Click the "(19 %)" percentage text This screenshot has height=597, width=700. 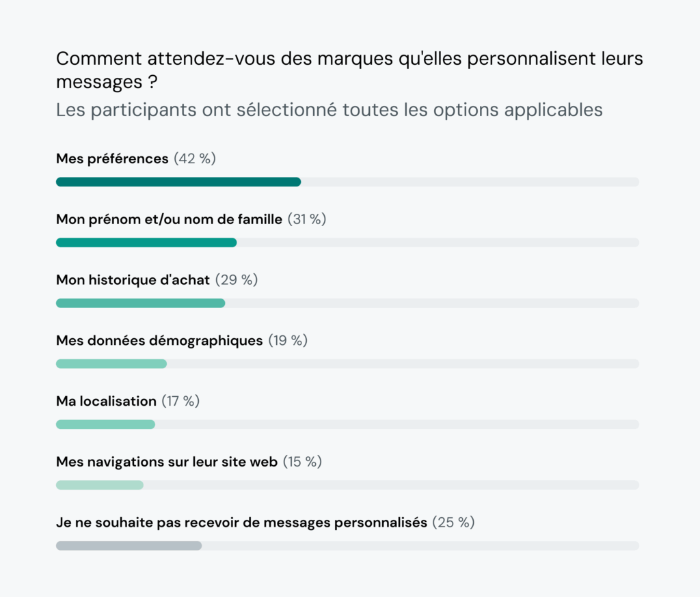coord(288,340)
